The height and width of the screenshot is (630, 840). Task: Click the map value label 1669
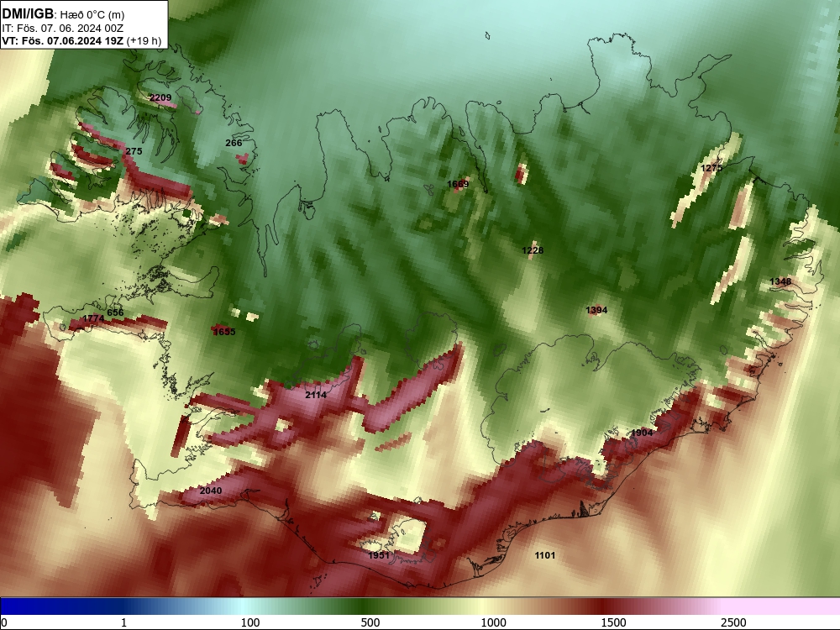point(458,184)
